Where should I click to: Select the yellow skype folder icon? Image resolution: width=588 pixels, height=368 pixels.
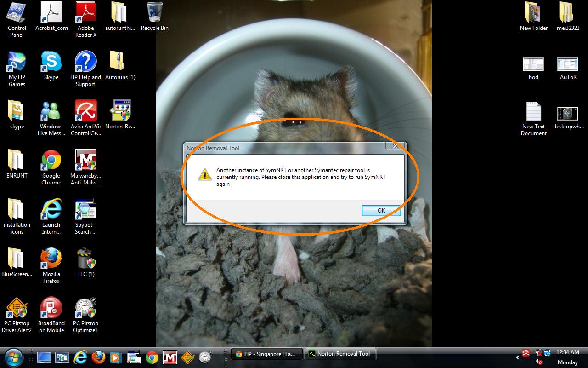pos(17,115)
